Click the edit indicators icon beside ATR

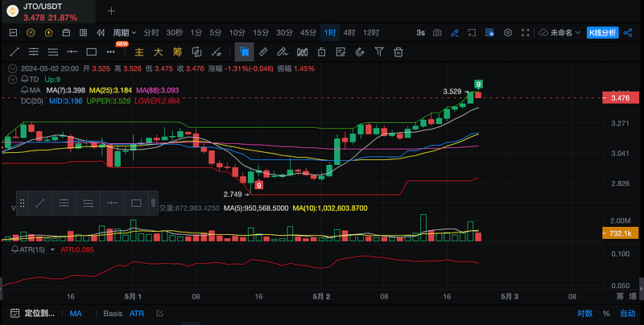(x=159, y=314)
